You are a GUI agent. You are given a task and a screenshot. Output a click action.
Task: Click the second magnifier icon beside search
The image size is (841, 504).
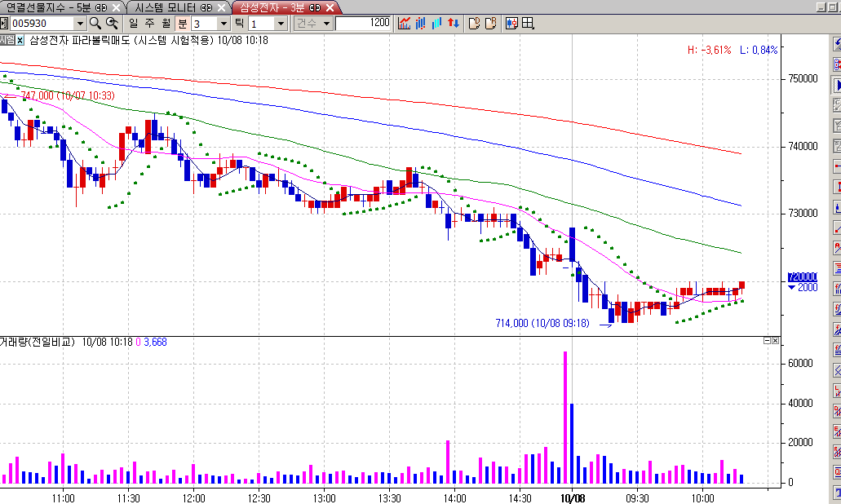112,23
